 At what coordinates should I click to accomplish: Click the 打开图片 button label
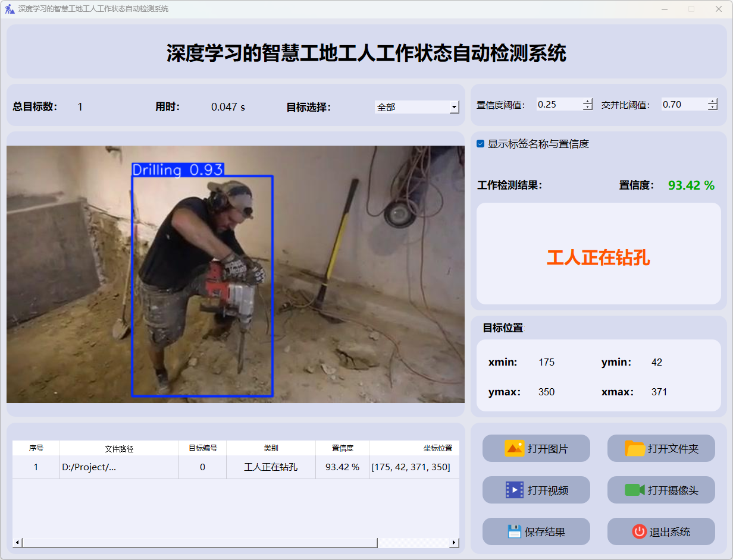click(547, 449)
